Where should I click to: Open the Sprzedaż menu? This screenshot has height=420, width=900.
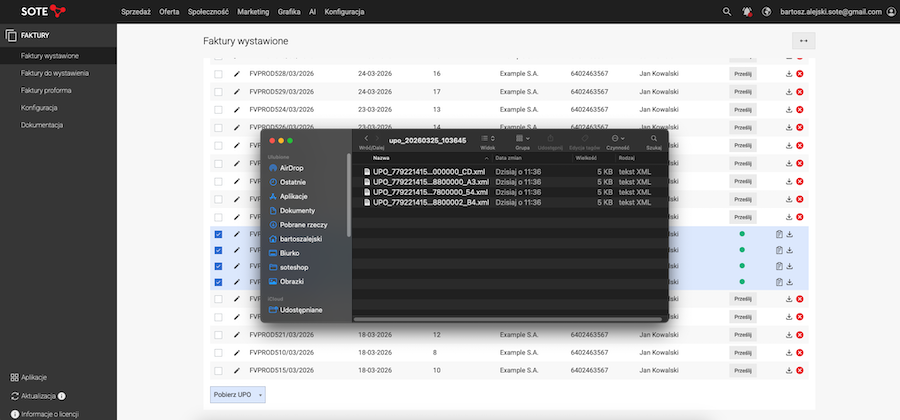click(x=134, y=11)
